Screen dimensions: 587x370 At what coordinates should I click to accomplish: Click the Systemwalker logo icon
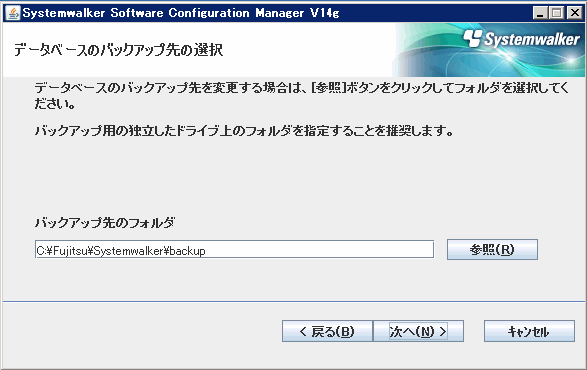[472, 38]
